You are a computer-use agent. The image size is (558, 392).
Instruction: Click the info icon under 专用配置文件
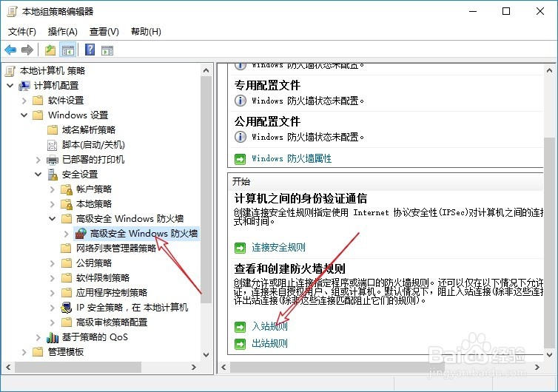pyautogui.click(x=241, y=101)
